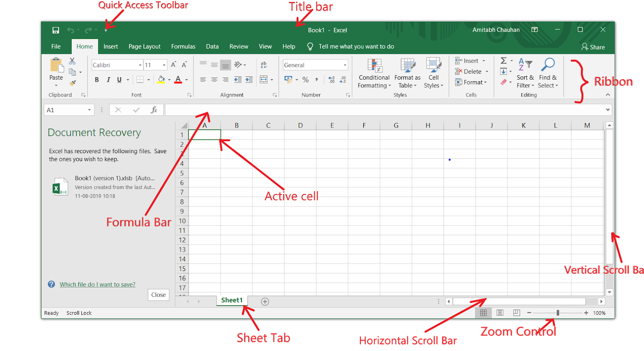Toggle Align Left in Alignment group
644x351 pixels.
pyautogui.click(x=203, y=80)
